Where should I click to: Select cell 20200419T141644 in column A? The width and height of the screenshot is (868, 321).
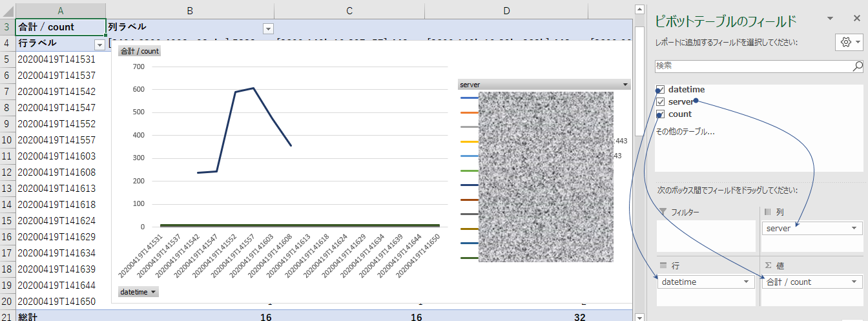coord(61,285)
